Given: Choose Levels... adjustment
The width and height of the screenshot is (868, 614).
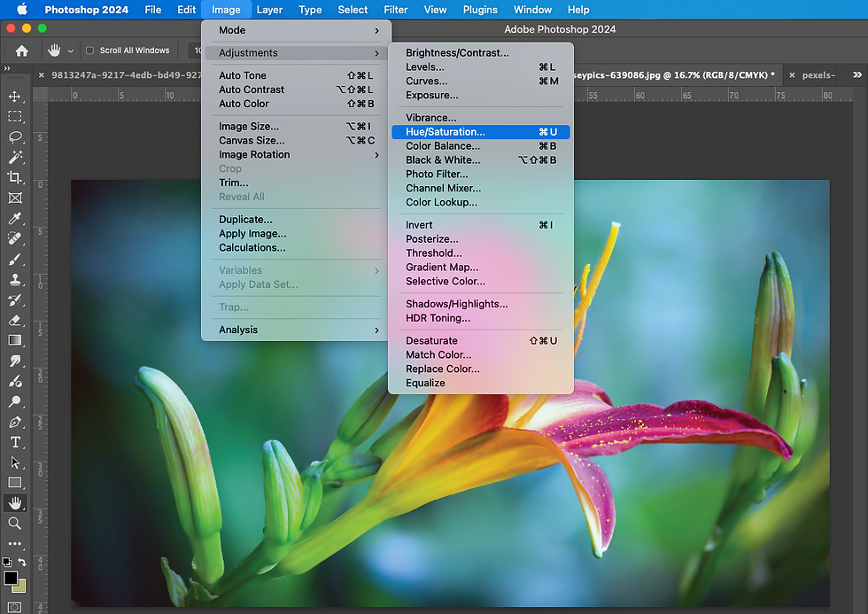Looking at the screenshot, I should 480,67.
